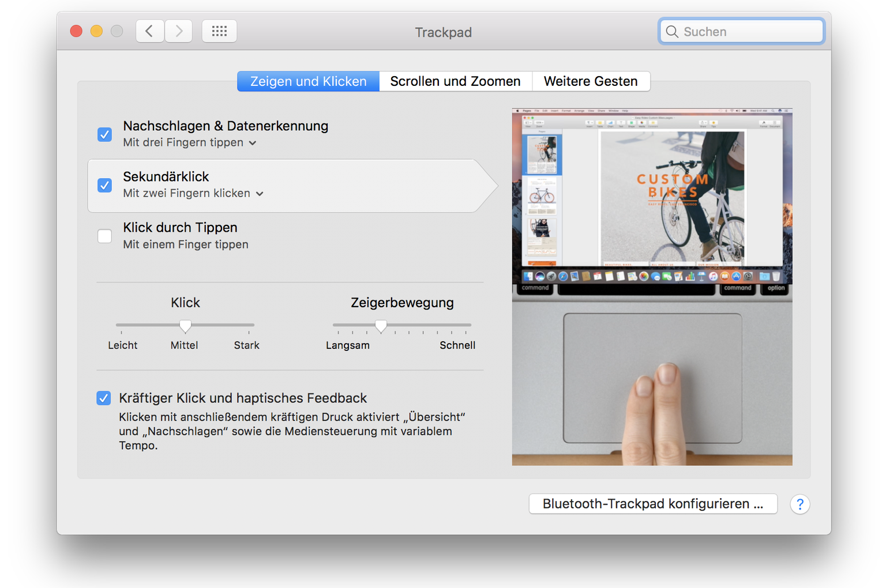Select the Zeigen und Klicken tab

tap(308, 81)
